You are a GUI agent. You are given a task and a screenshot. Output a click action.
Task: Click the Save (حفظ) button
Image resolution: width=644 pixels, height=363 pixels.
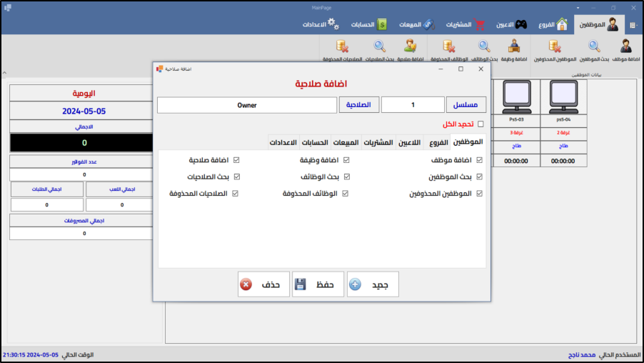[x=318, y=284]
